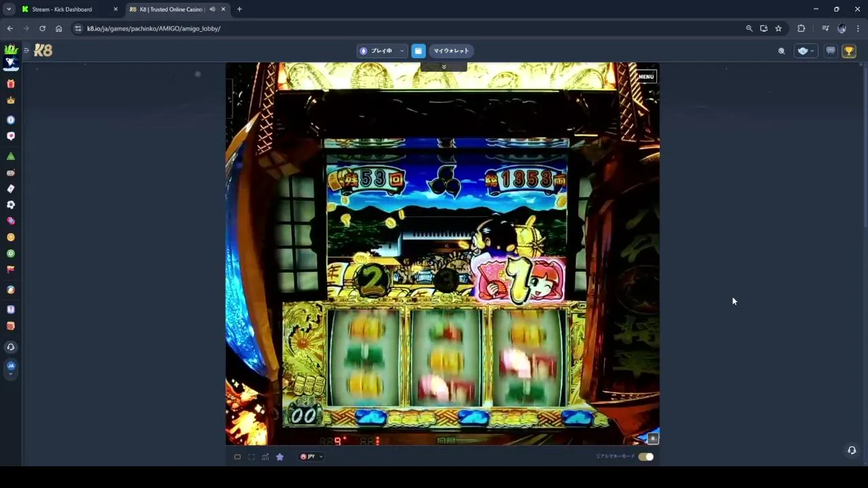This screenshot has width=868, height=488.
Task: Click the search magnifier icon in K8 header
Action: [x=781, y=51]
